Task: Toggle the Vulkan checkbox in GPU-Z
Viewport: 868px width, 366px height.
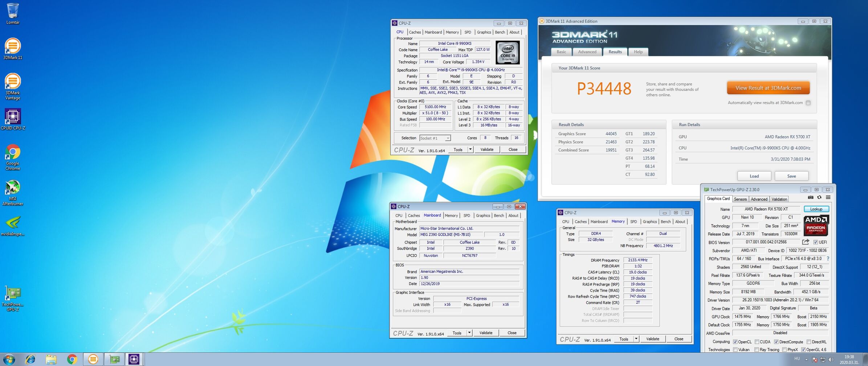Action: 735,350
